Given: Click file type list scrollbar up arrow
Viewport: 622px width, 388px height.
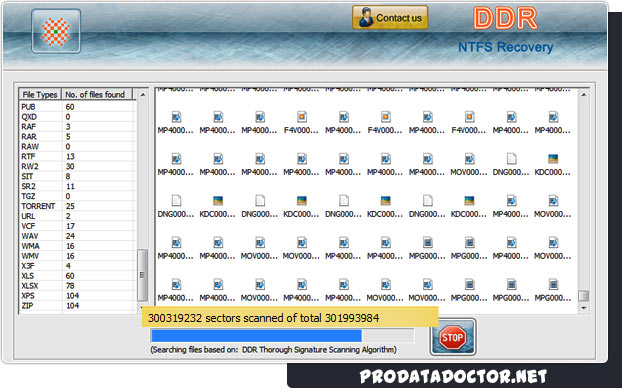Looking at the screenshot, I should (142, 94).
